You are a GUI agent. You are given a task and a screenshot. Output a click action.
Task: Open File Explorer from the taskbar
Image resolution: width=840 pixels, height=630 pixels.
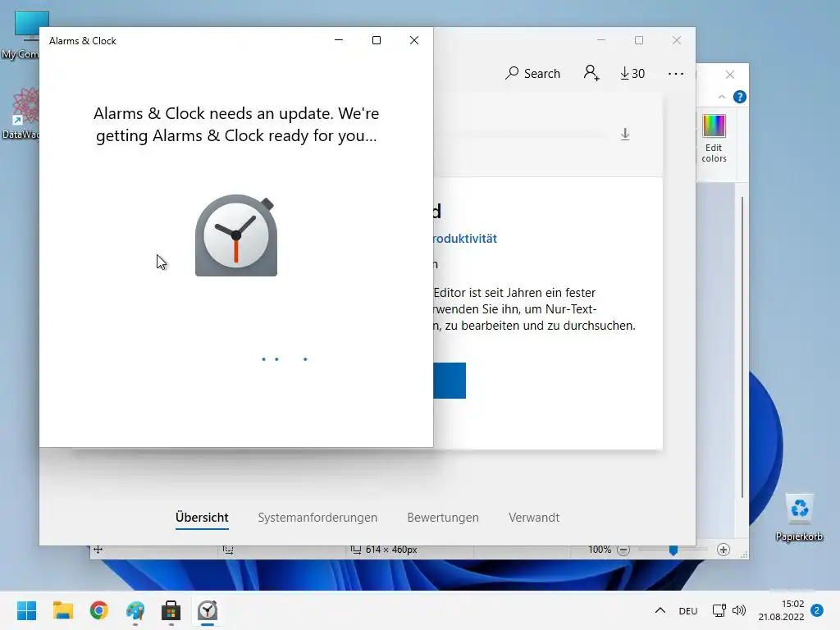click(x=62, y=610)
